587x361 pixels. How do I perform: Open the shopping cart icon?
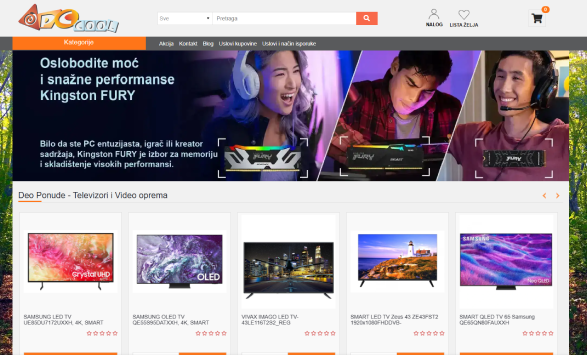[537, 18]
